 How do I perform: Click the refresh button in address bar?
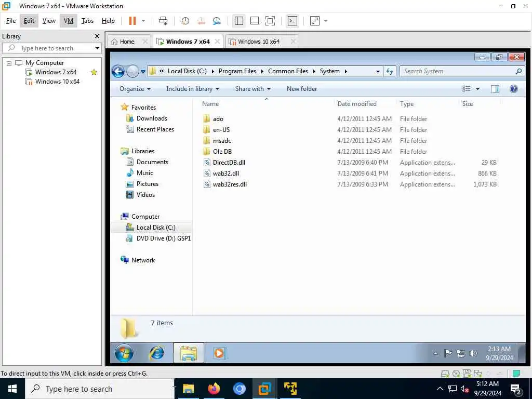(390, 71)
